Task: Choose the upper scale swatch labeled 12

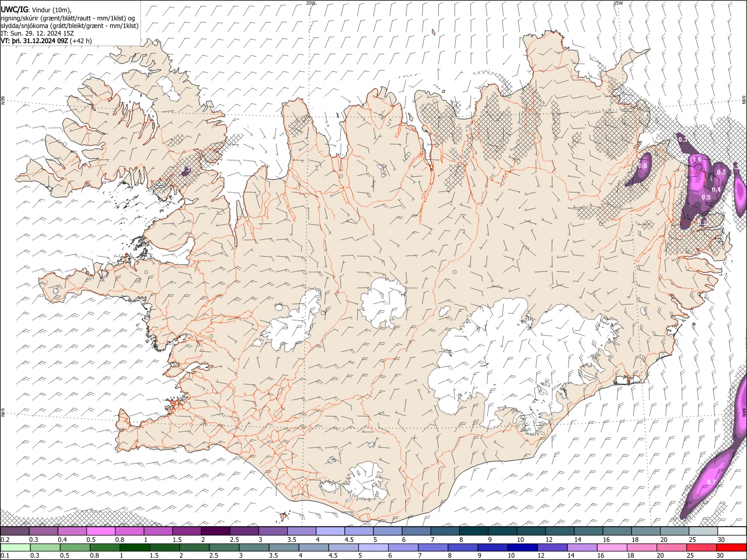Action: click(x=560, y=531)
